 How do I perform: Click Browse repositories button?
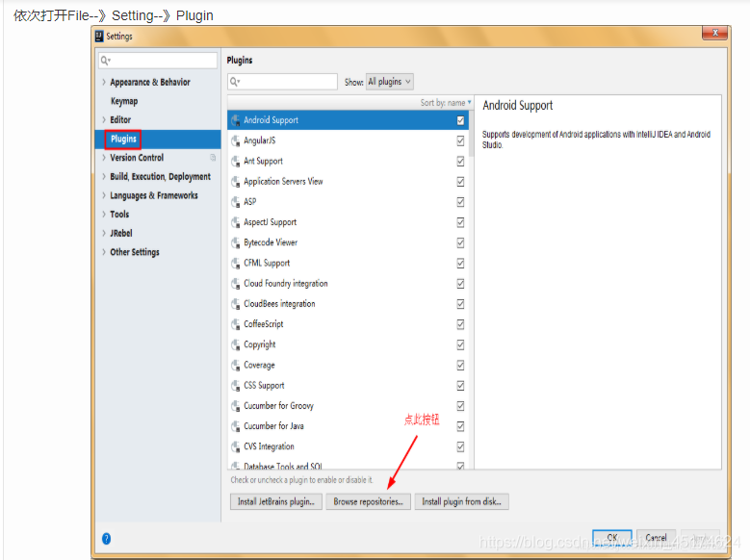(369, 501)
